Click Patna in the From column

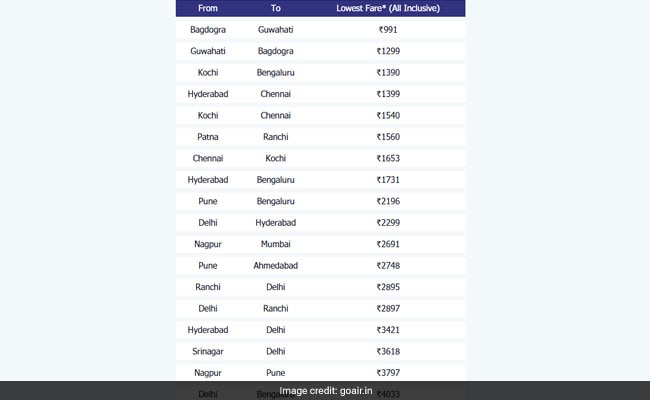coord(208,137)
